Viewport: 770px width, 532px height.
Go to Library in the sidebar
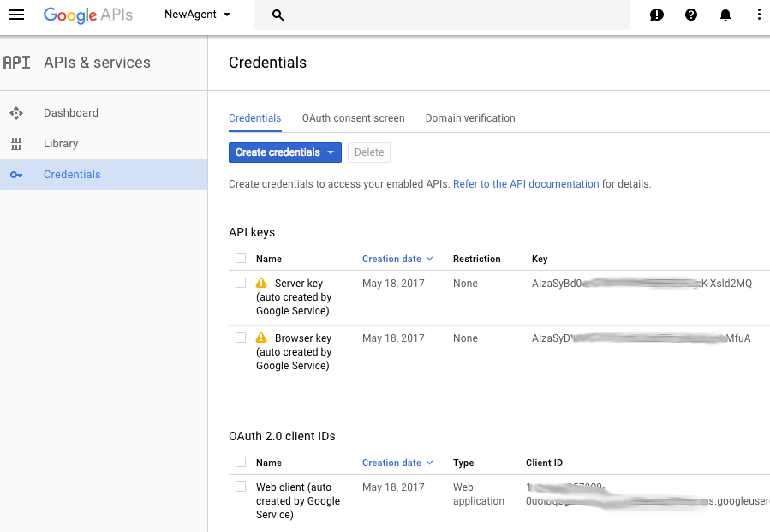point(61,144)
